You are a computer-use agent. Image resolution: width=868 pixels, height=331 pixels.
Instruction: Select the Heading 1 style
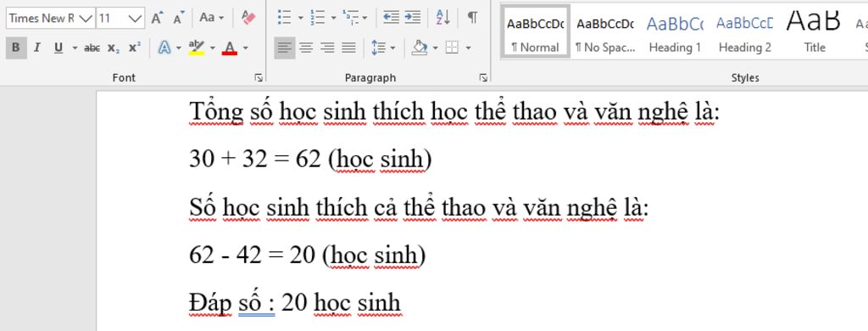675,31
